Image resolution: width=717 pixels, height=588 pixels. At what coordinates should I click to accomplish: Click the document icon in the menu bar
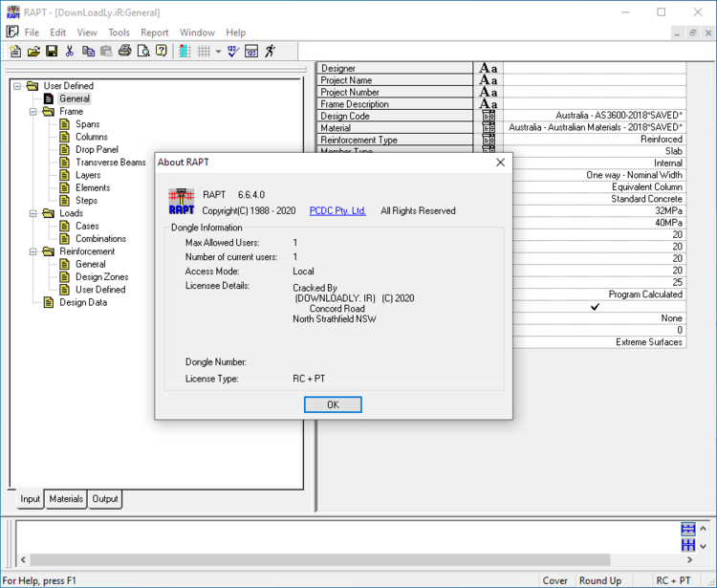12,32
